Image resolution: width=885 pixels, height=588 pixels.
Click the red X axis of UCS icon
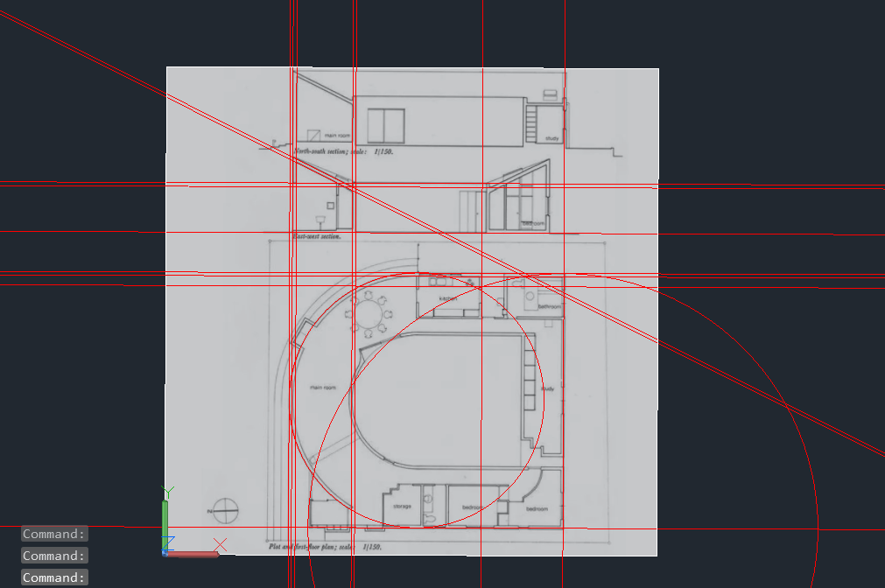[192, 555]
